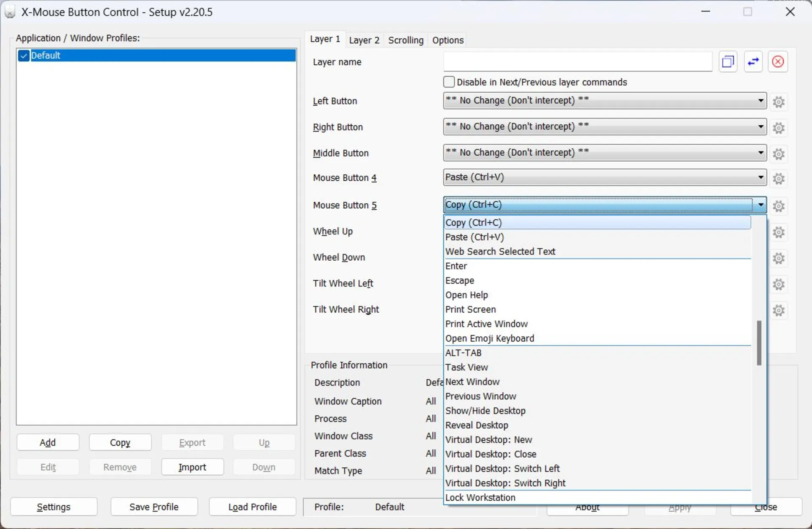Click the swap layer arrows icon
Image resolution: width=812 pixels, height=529 pixels.
tap(753, 62)
